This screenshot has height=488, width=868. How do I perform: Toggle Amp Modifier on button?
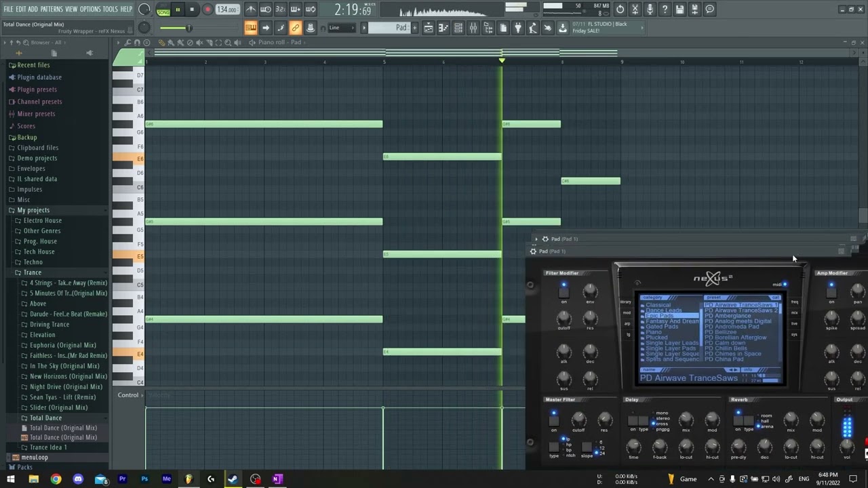pos(831,292)
